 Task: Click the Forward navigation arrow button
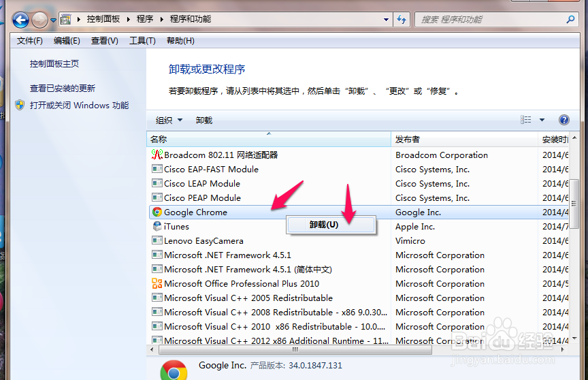[x=39, y=20]
